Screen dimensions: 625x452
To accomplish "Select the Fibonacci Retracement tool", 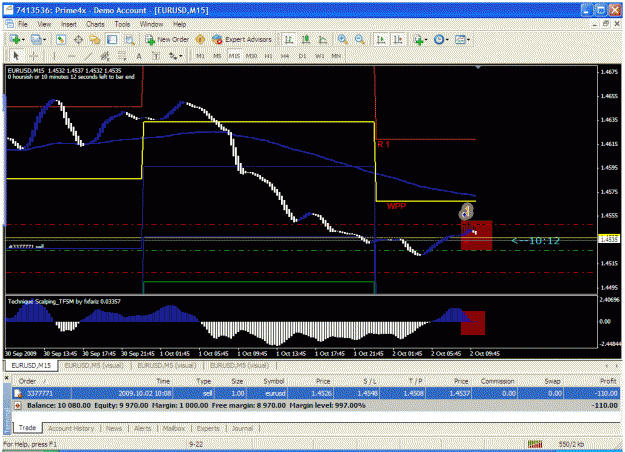I will point(122,56).
